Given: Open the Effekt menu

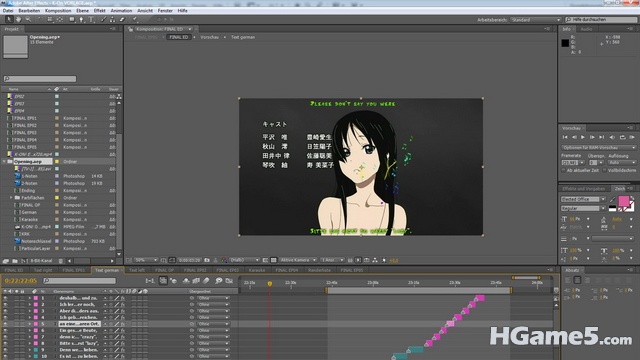Looking at the screenshot, I should coord(100,11).
